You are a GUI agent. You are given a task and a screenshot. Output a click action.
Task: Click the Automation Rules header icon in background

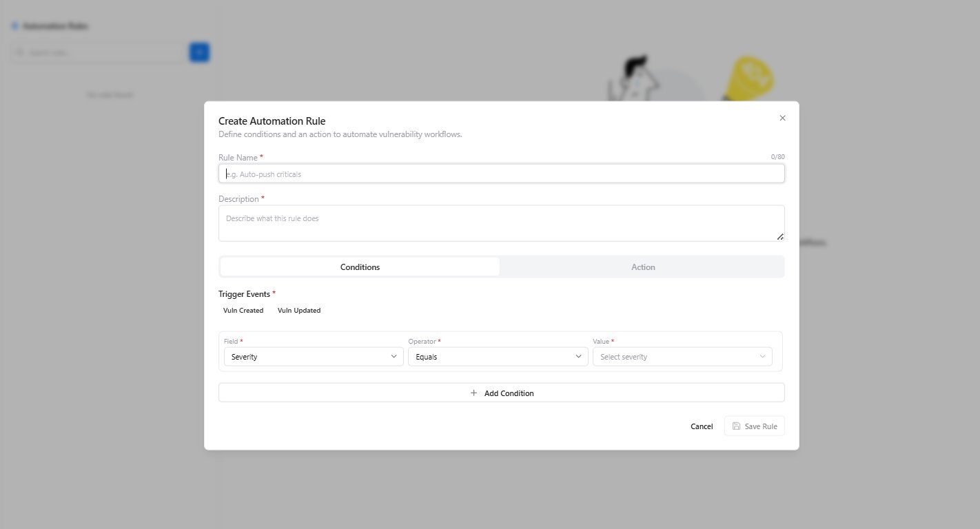(x=15, y=26)
